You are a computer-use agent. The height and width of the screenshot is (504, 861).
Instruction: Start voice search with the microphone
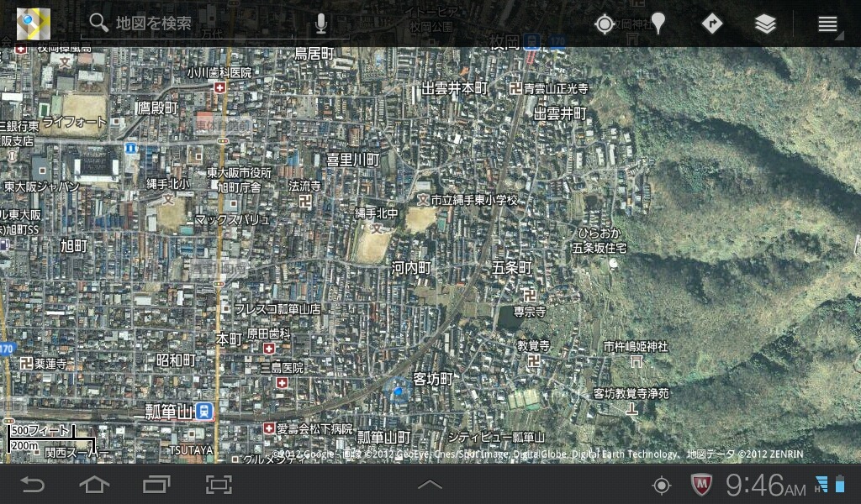(x=320, y=24)
